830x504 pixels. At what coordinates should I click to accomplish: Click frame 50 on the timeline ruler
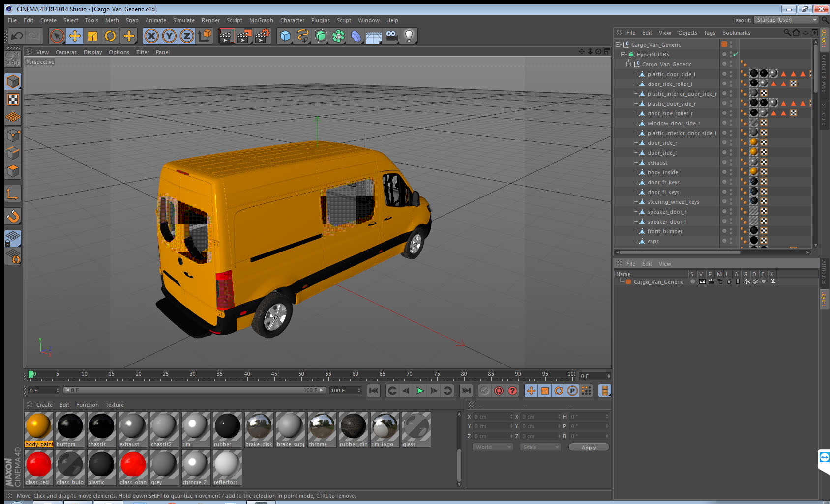(301, 375)
